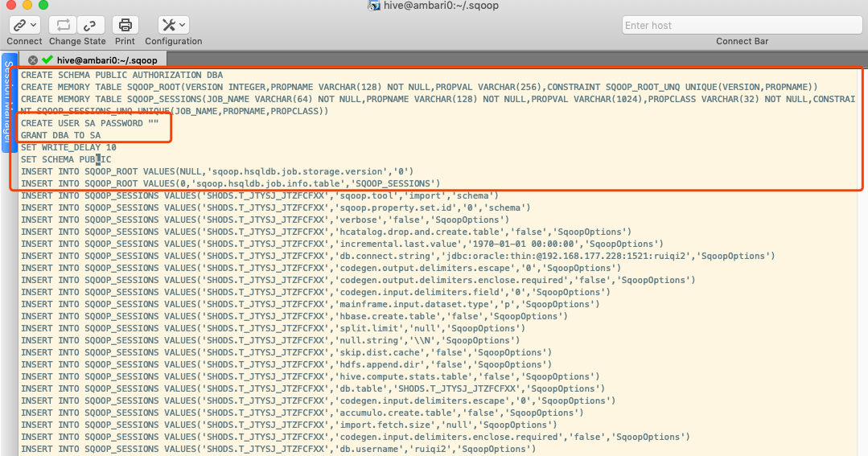Close the hive@ambari0 session tab

(33, 60)
